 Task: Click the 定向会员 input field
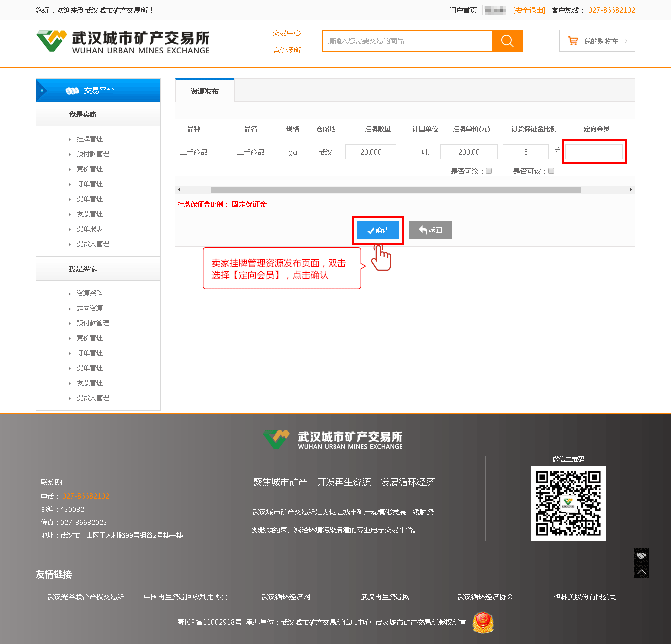(x=594, y=151)
